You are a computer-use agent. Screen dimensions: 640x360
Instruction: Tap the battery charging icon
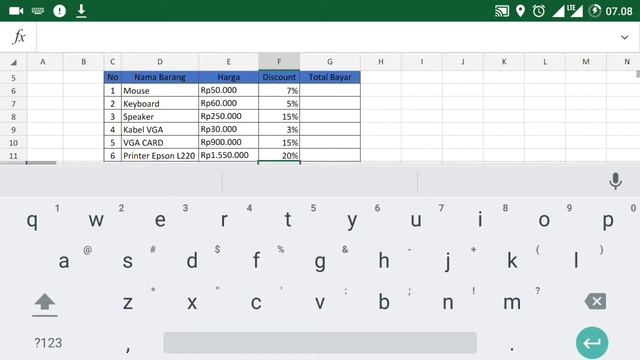click(x=595, y=11)
